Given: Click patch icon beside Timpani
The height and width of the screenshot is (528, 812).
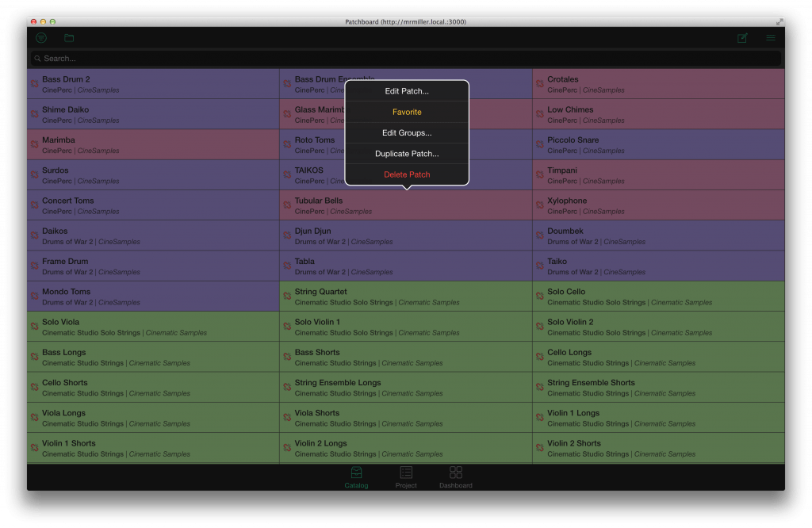Looking at the screenshot, I should (540, 175).
